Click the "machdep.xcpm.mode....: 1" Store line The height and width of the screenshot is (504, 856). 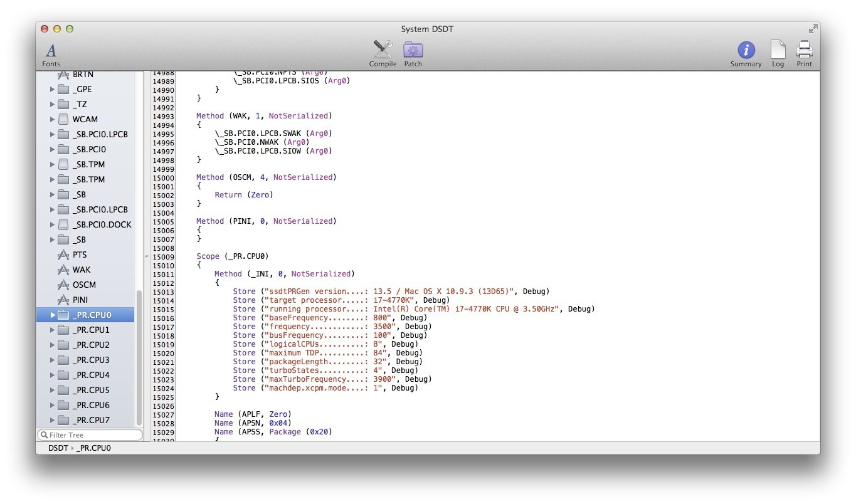pyautogui.click(x=325, y=388)
